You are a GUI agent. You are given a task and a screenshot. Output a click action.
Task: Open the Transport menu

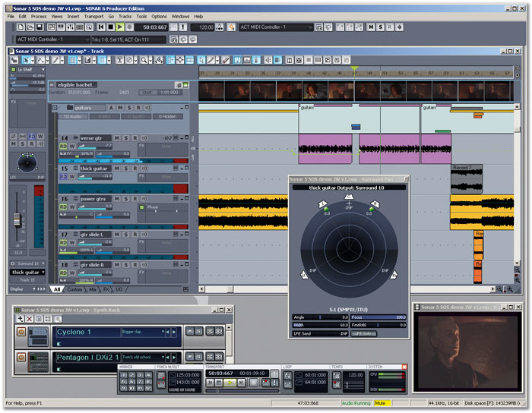coord(93,16)
